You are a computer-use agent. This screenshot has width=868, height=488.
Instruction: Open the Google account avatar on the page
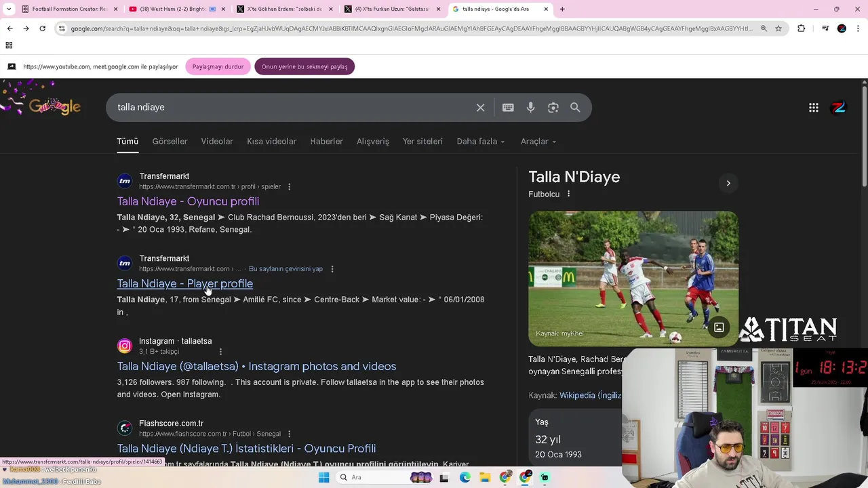point(840,107)
